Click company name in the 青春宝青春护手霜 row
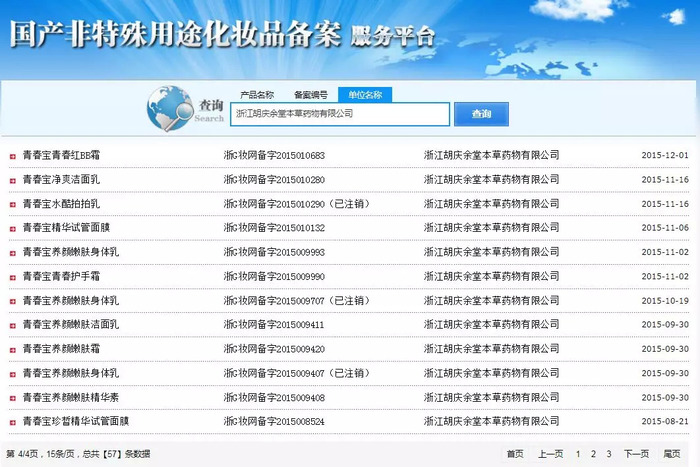Viewport: 700px width, 467px height. pos(492,276)
